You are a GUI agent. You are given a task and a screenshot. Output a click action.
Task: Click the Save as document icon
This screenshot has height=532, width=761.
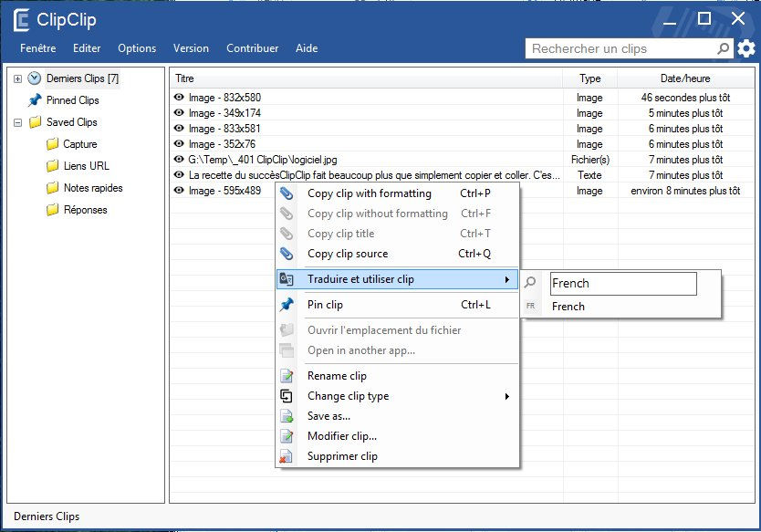tap(287, 416)
